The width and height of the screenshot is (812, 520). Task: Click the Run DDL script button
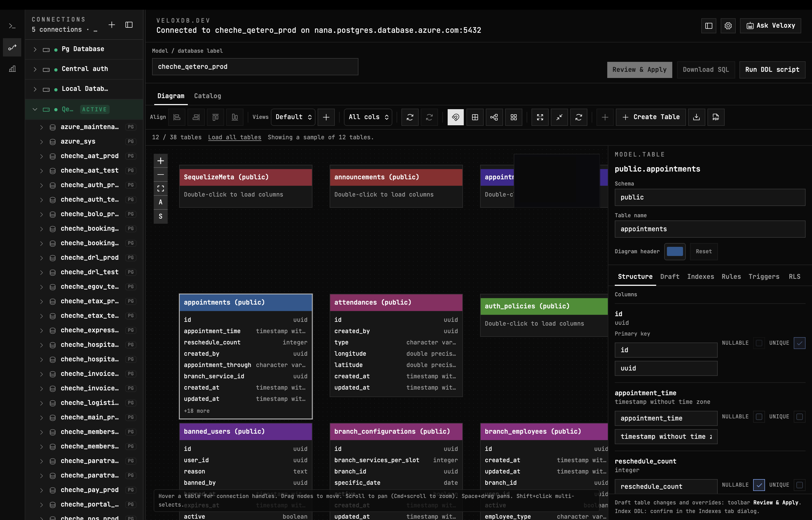[x=772, y=70]
